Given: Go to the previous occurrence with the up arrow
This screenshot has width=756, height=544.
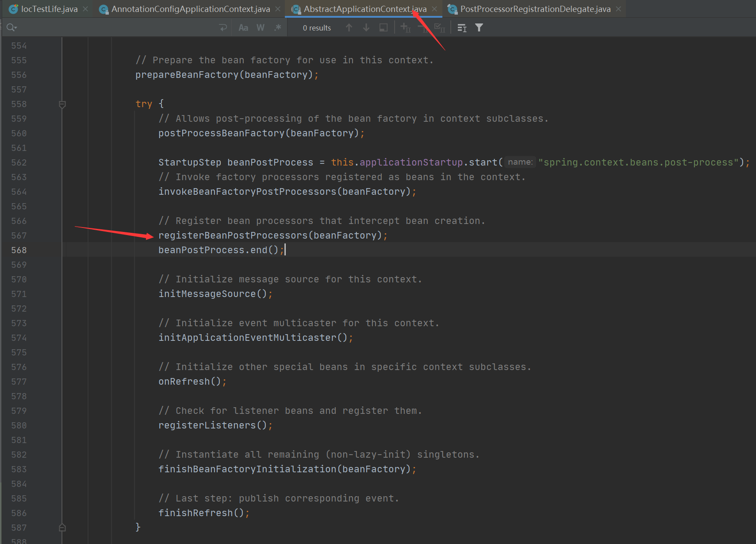Looking at the screenshot, I should point(349,27).
